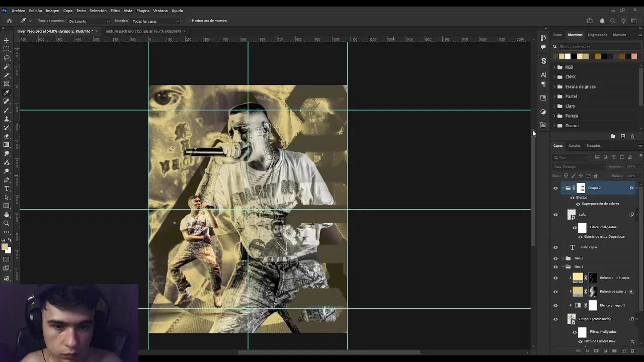Image resolution: width=644 pixels, height=362 pixels.
Task: Open the Search magnifier in top bar
Action: [x=613, y=21]
